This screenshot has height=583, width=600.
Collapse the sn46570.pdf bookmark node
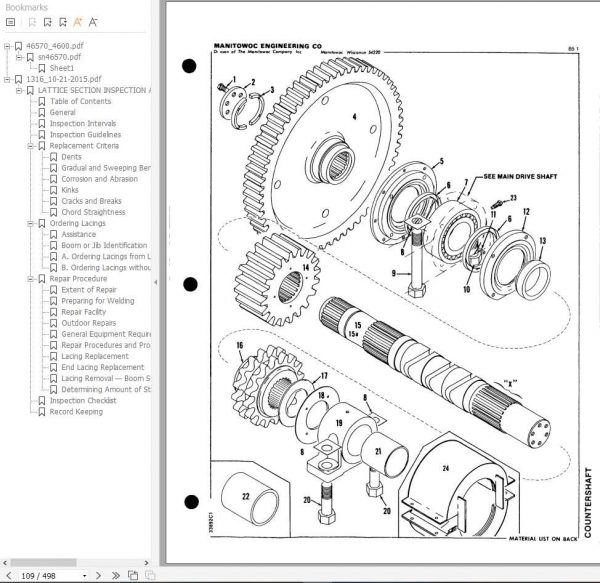pyautogui.click(x=19, y=57)
